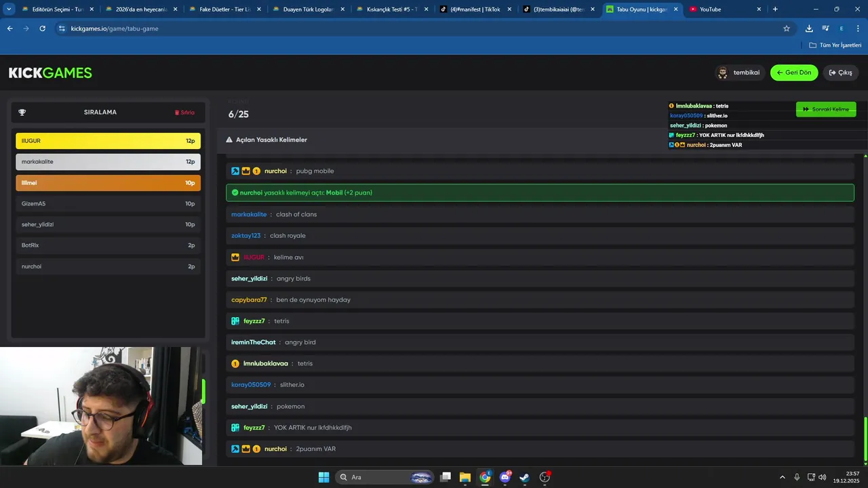Click the site info icon in address bar

(x=62, y=28)
